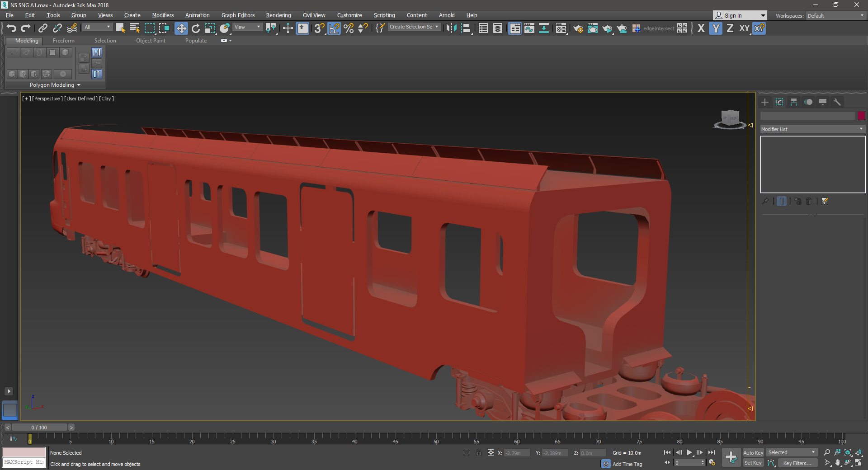Image resolution: width=868 pixels, height=470 pixels.
Task: Open the Utilities command panel
Action: click(837, 102)
